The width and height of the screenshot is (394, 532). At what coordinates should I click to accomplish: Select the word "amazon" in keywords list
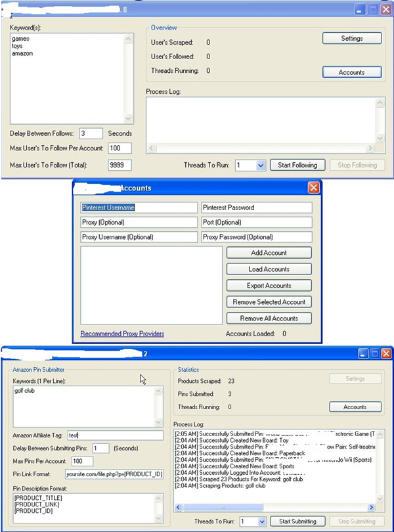(x=22, y=53)
